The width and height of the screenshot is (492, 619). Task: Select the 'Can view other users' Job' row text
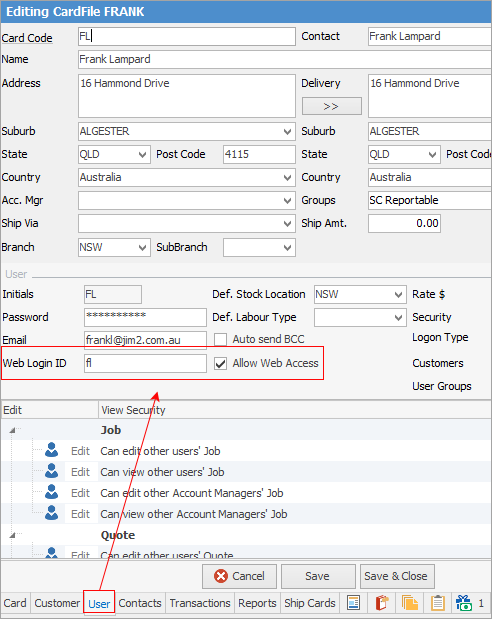click(x=162, y=472)
